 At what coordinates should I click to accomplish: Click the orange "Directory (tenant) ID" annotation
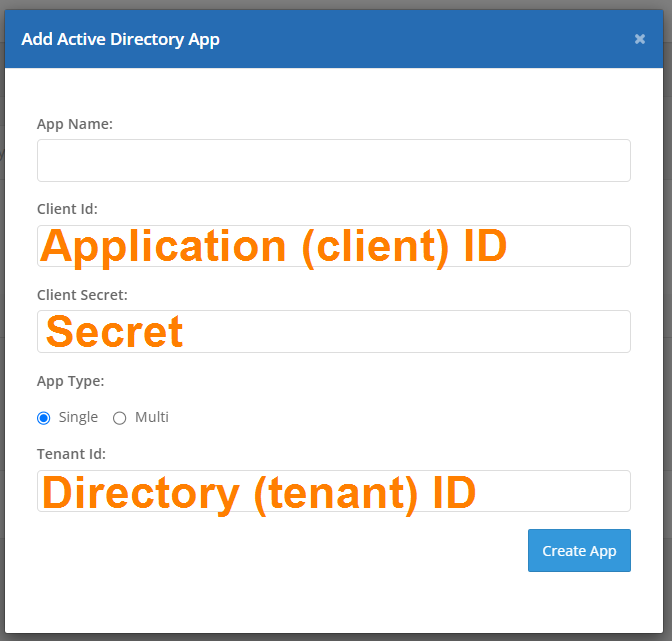[x=259, y=494]
